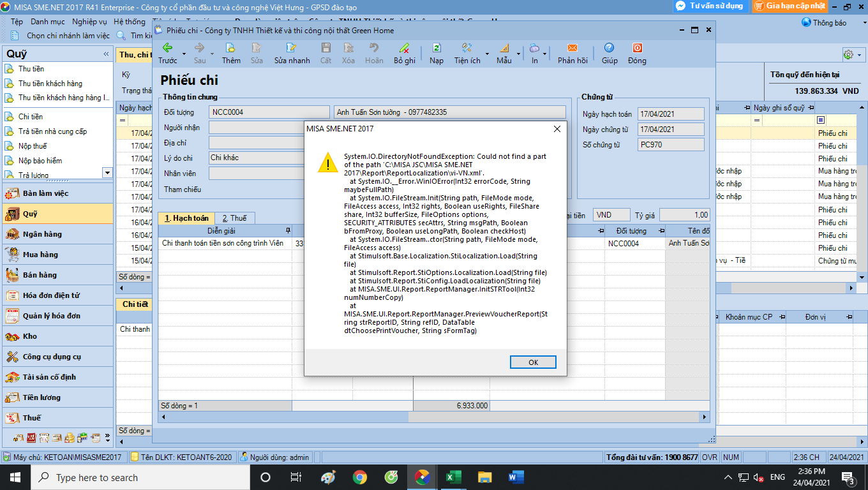868x490 pixels.
Task: Open the Kho (inventory) module
Action: coord(58,336)
